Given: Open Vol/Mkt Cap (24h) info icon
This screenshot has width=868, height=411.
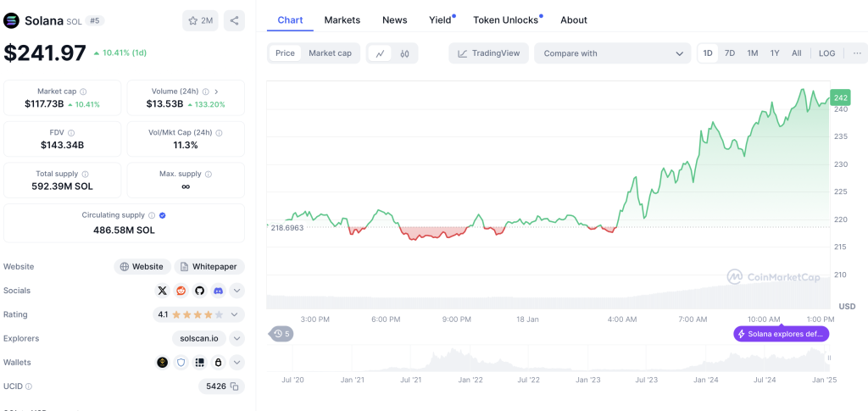Looking at the screenshot, I should 219,133.
